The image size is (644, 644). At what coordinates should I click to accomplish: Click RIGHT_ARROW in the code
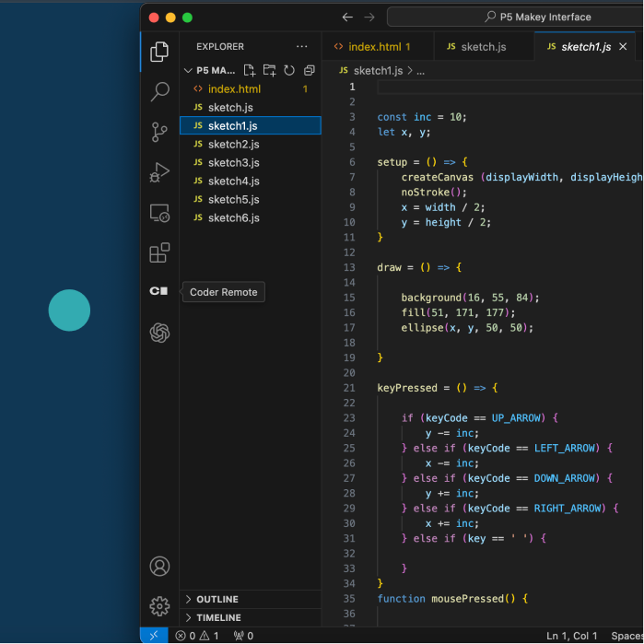click(x=568, y=509)
